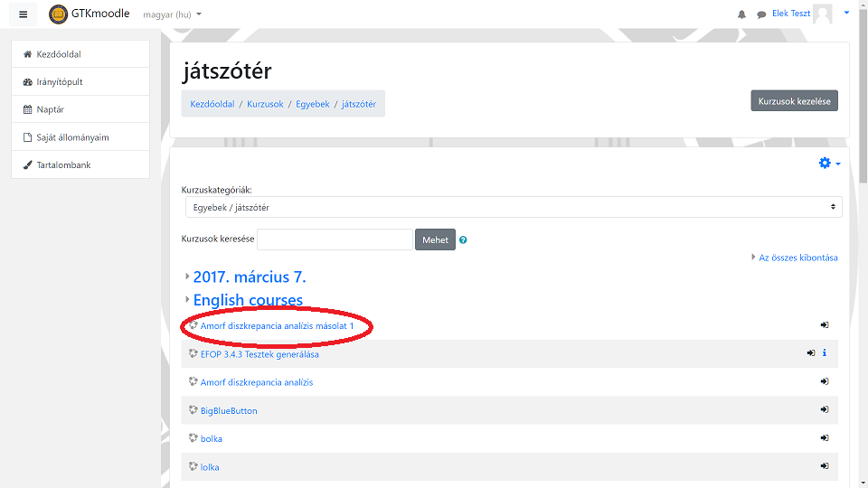Open the gear settings actions menu
The width and height of the screenshot is (868, 488).
(829, 163)
